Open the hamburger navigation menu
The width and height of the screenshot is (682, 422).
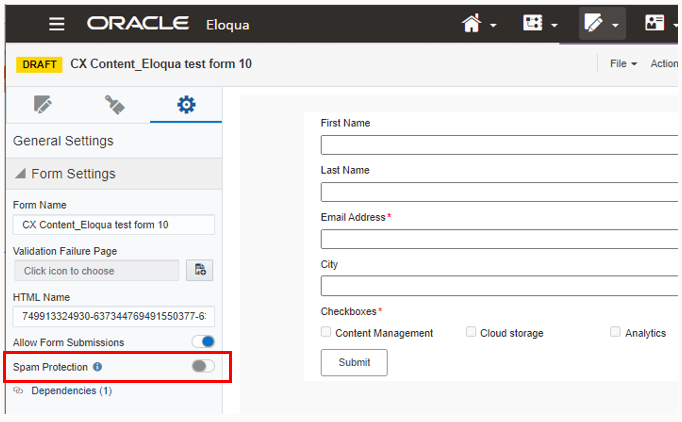pyautogui.click(x=57, y=23)
